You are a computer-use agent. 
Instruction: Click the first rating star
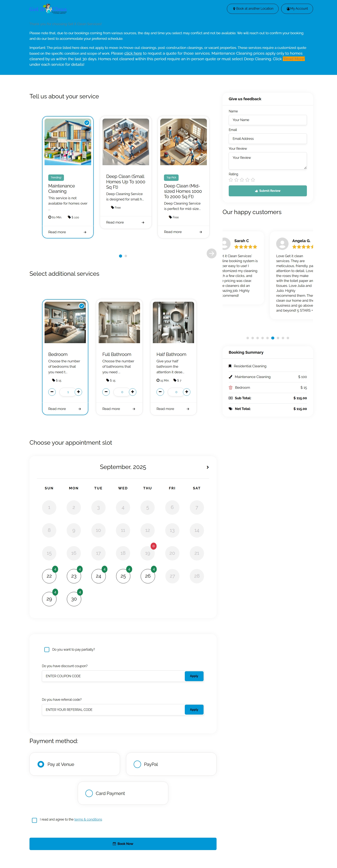231,180
